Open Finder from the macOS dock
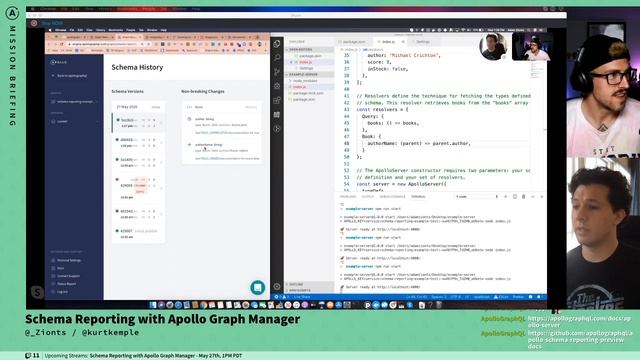The image size is (640, 360). pos(153,304)
